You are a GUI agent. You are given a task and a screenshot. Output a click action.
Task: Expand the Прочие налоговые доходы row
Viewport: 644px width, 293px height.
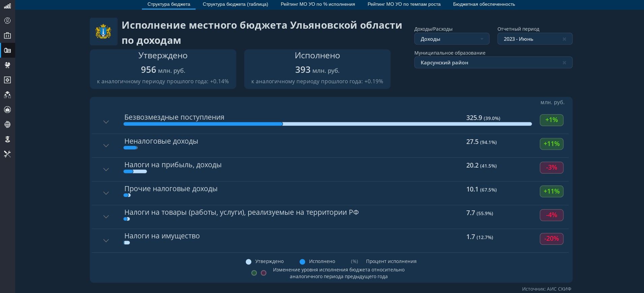[106, 193]
